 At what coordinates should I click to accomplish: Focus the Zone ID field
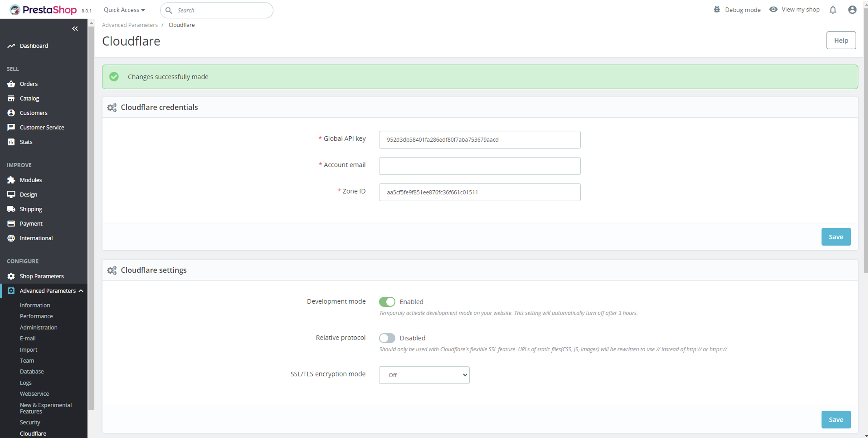click(x=480, y=192)
